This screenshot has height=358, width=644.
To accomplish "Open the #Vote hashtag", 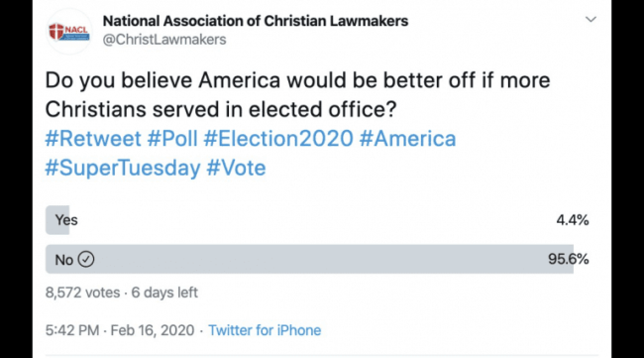I will [x=236, y=168].
